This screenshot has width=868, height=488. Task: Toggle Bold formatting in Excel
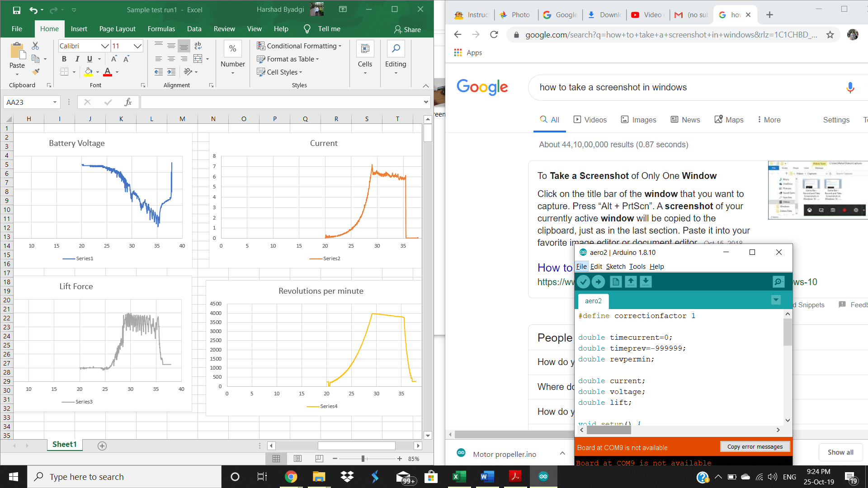pos(64,59)
